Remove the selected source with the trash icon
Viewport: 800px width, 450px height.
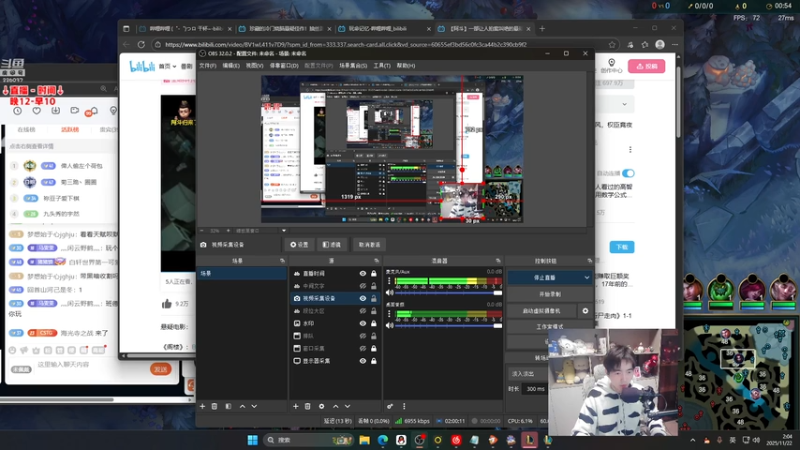(308, 407)
